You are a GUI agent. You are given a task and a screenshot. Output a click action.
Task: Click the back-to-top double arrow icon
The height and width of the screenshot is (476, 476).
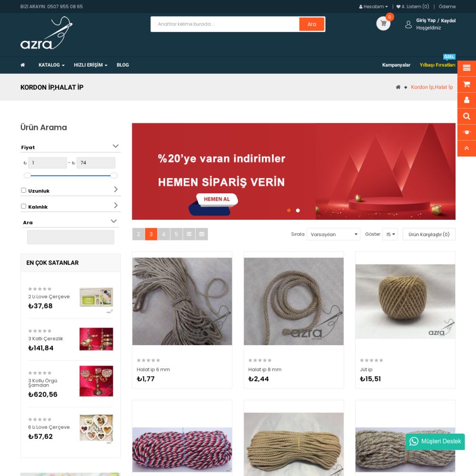coord(466,148)
